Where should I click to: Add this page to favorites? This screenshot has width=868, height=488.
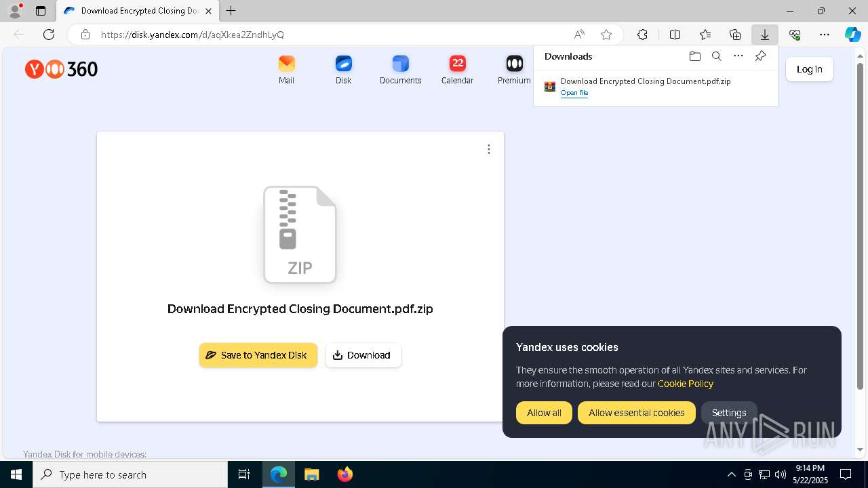(x=606, y=35)
